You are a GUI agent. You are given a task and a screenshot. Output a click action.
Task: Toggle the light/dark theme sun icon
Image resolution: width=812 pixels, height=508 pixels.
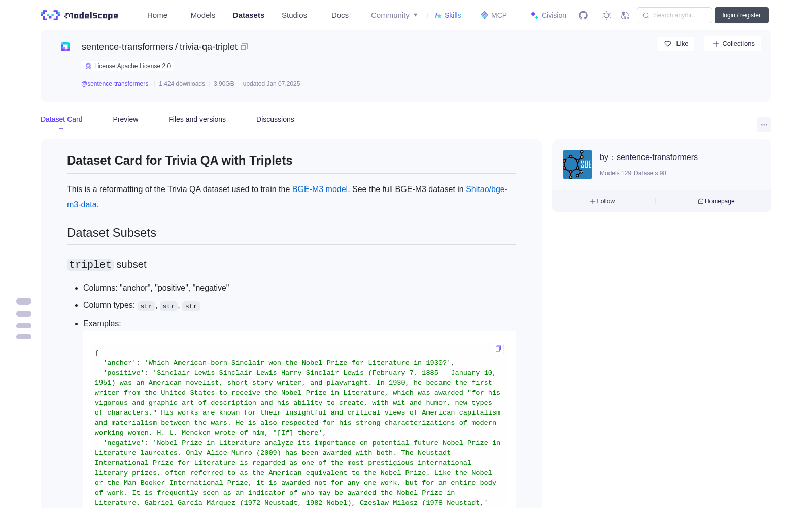point(606,15)
